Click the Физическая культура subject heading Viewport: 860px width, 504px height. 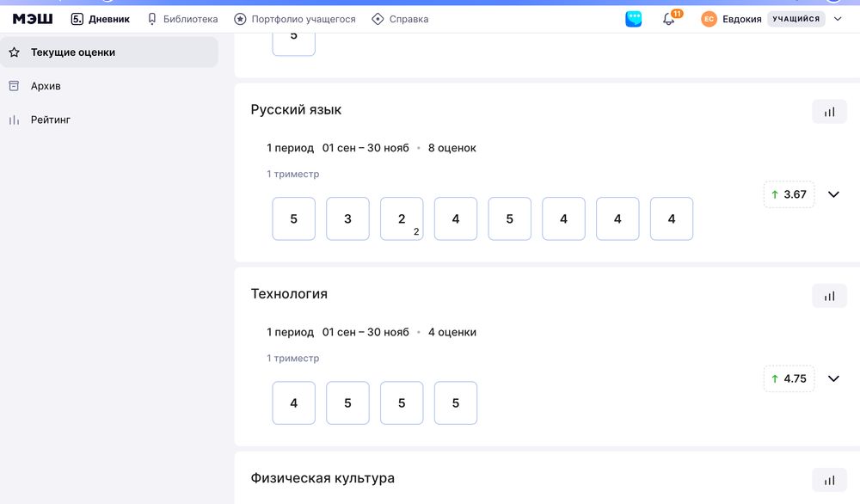(x=322, y=478)
